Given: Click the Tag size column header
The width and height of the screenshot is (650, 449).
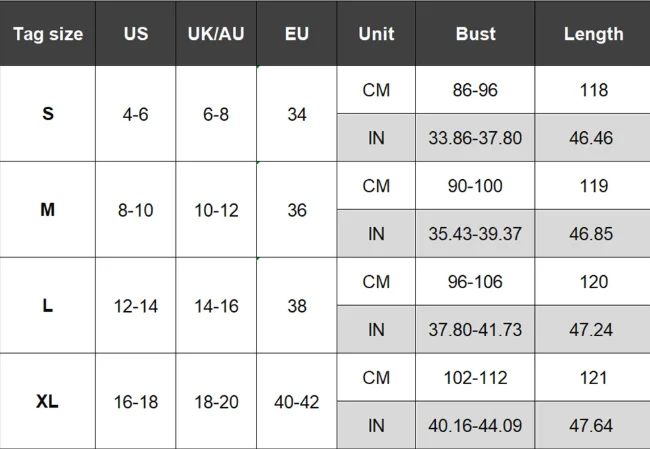Looking at the screenshot, I should 48,34.
